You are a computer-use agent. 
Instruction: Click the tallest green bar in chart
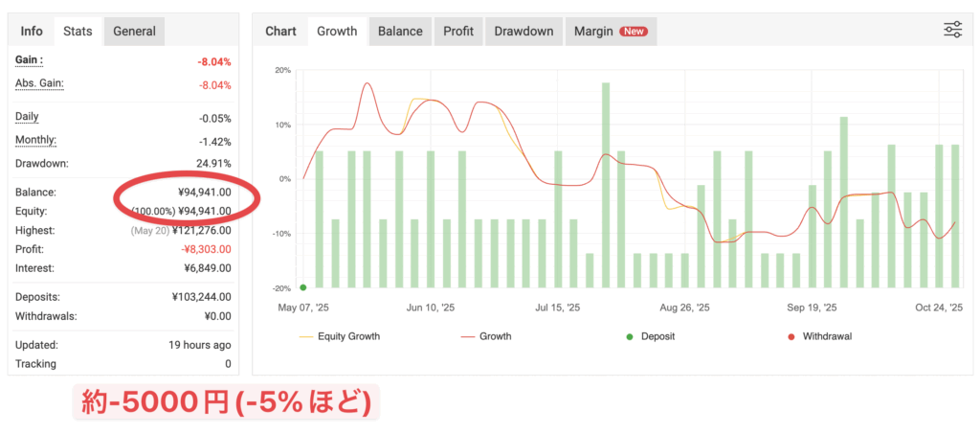(x=606, y=184)
